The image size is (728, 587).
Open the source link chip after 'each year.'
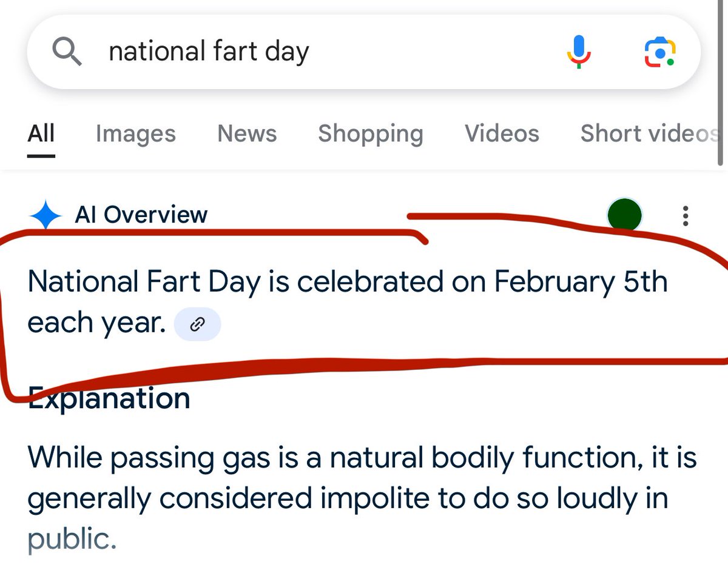[x=197, y=325]
